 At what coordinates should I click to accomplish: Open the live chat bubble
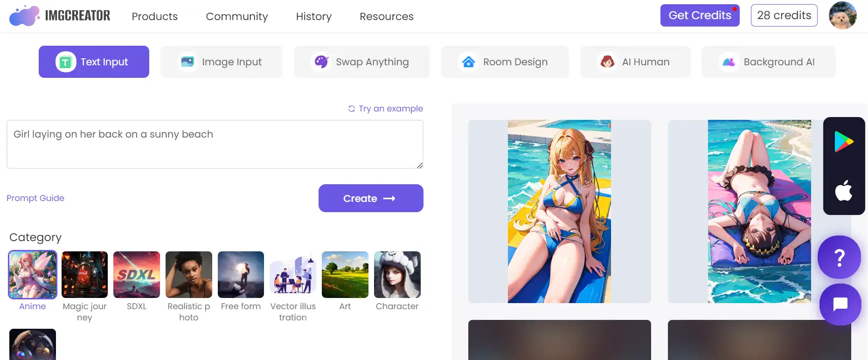point(840,305)
